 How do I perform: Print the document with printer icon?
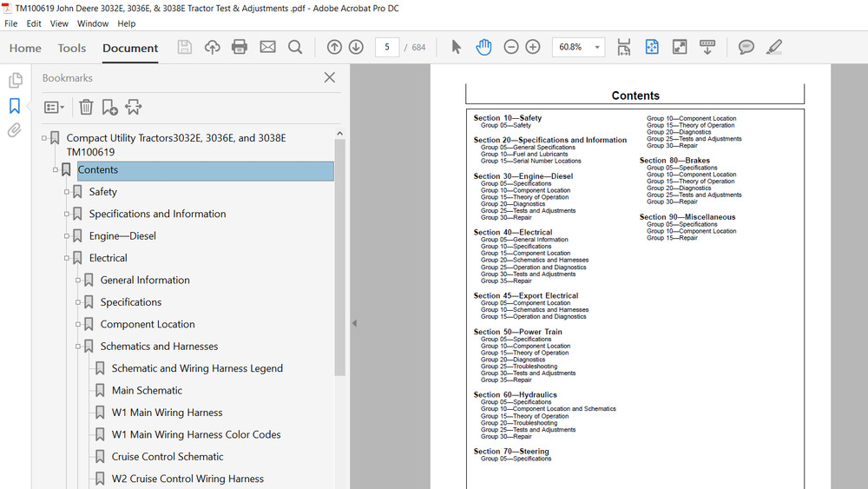pos(240,47)
